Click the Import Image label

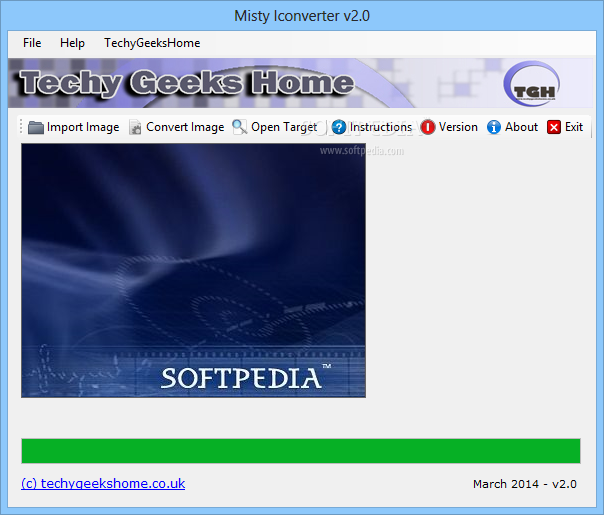pos(83,127)
